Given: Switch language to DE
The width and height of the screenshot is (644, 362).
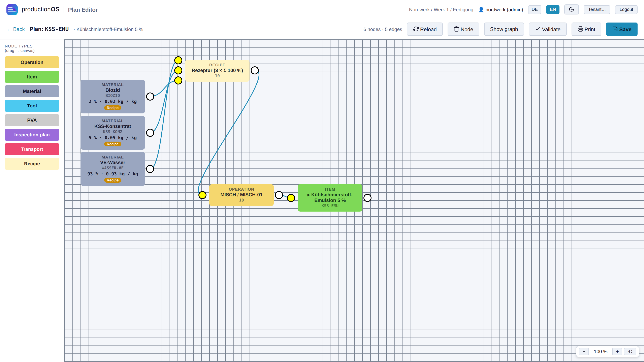Looking at the screenshot, I should [535, 9].
